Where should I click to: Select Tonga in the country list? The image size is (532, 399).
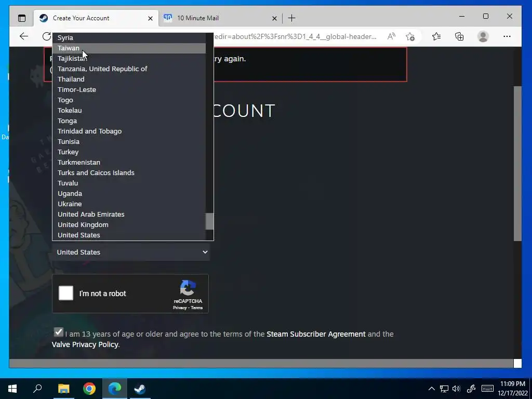[129, 121]
